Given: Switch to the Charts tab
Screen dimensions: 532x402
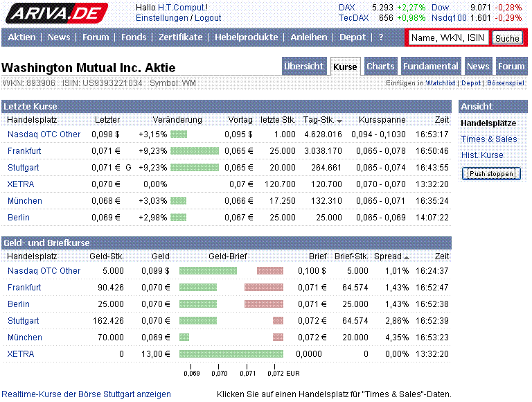Looking at the screenshot, I should point(380,66).
